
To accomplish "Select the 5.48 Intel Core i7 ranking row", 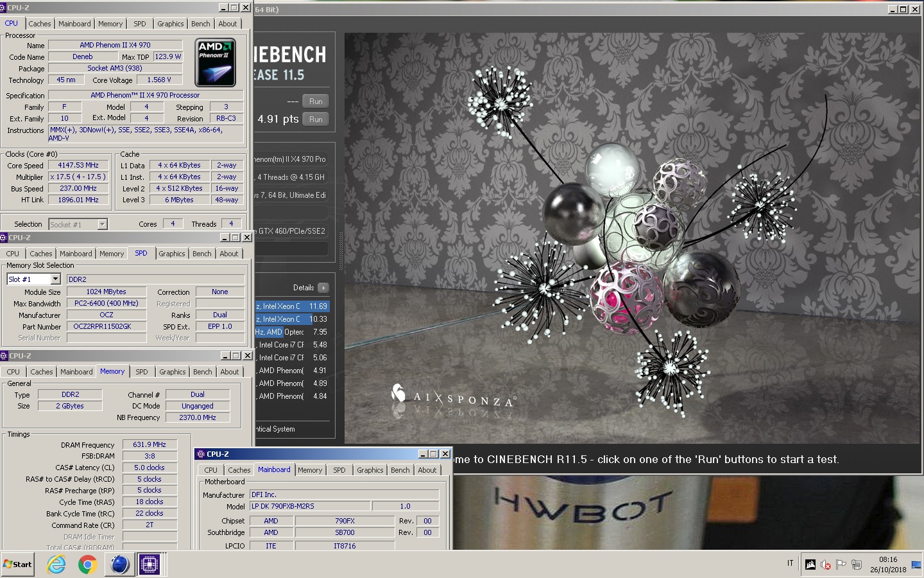I will (x=293, y=345).
